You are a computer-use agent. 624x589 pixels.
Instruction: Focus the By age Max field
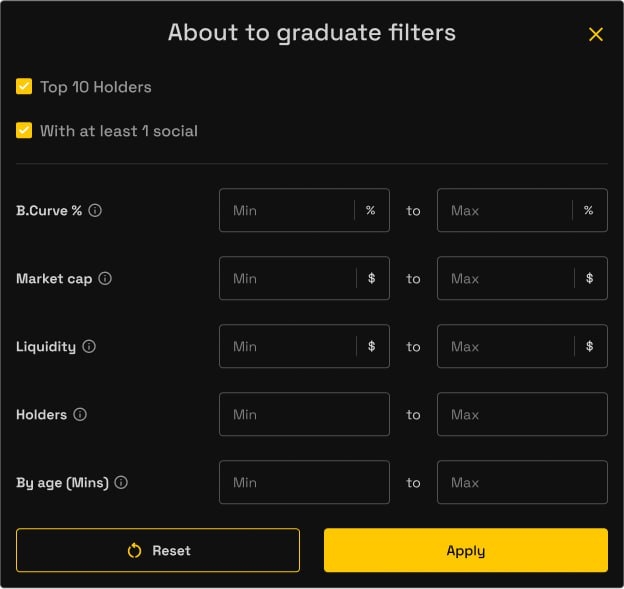(522, 482)
